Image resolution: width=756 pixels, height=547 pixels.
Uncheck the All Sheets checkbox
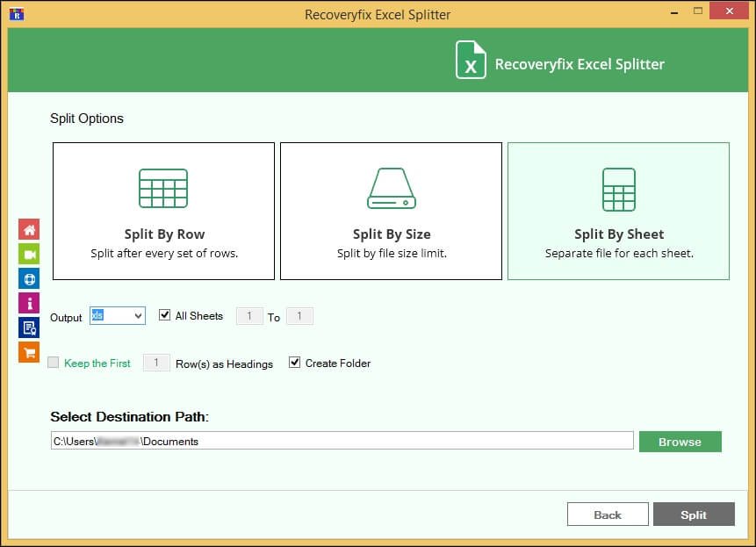(164, 315)
